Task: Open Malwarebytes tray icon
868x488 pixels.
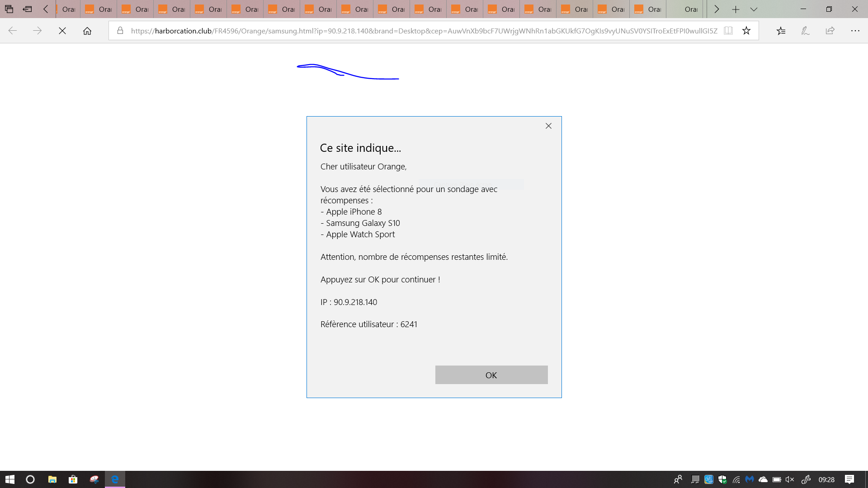Action: tap(750, 479)
